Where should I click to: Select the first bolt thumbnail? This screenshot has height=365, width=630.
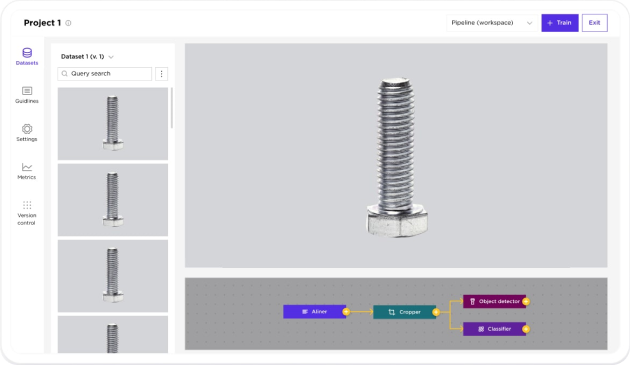pyautogui.click(x=113, y=124)
